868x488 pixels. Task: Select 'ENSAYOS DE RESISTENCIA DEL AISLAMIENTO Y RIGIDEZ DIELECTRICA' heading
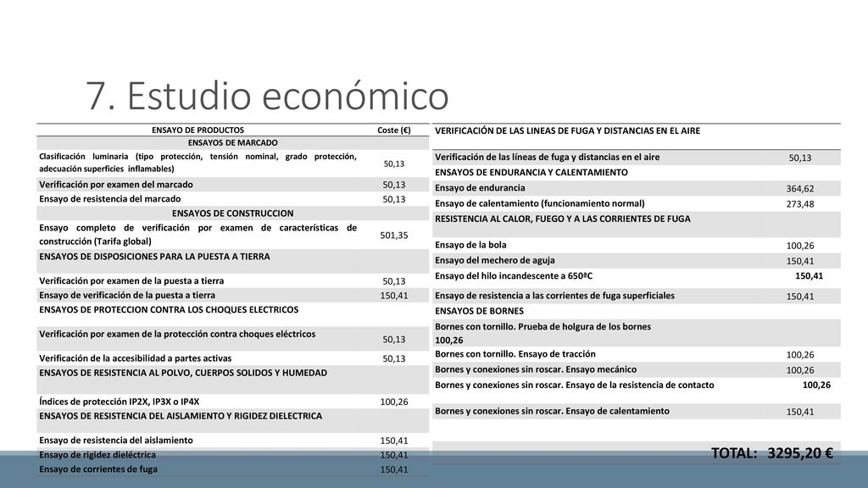pyautogui.click(x=181, y=416)
